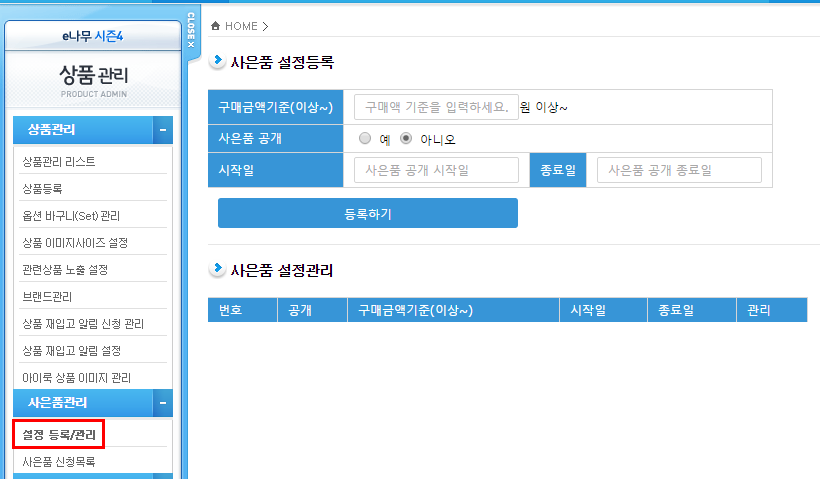Select the '아니오' radio button
This screenshot has width=820, height=479.
tap(406, 139)
